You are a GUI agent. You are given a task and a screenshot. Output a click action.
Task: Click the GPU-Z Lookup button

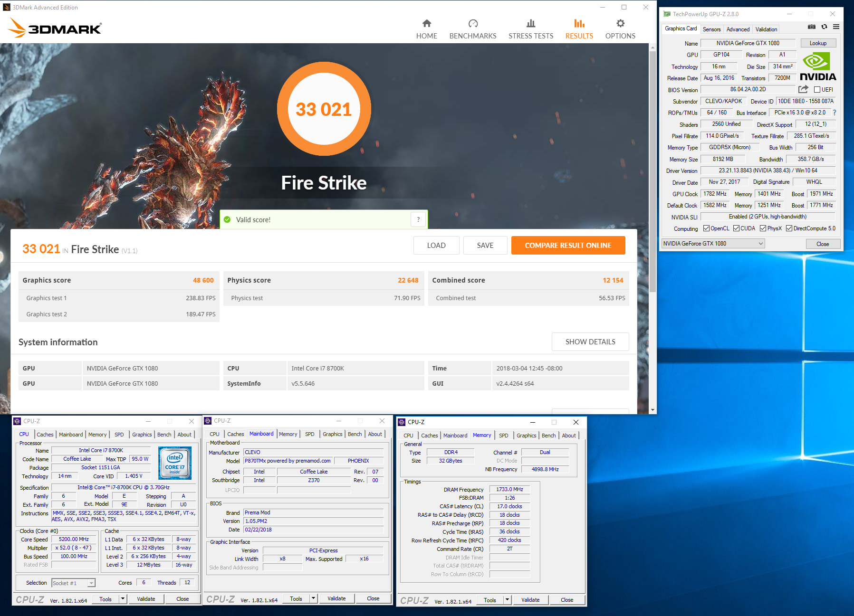tap(818, 43)
